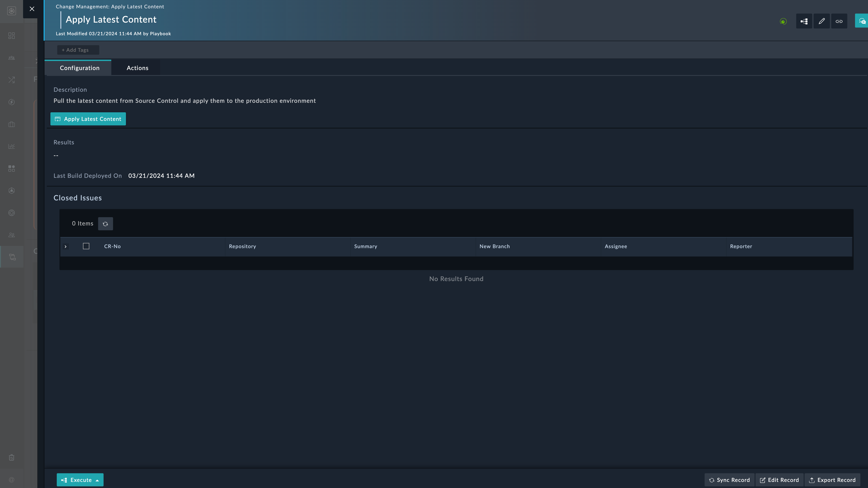Open the trash icon in left sidebar
The height and width of the screenshot is (488, 868).
point(12,457)
